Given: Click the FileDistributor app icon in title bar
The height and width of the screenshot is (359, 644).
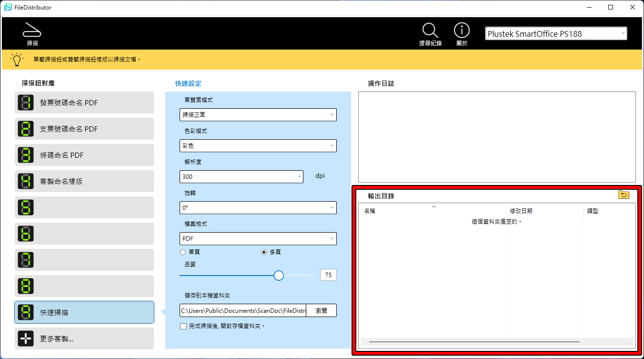Looking at the screenshot, I should coord(8,7).
